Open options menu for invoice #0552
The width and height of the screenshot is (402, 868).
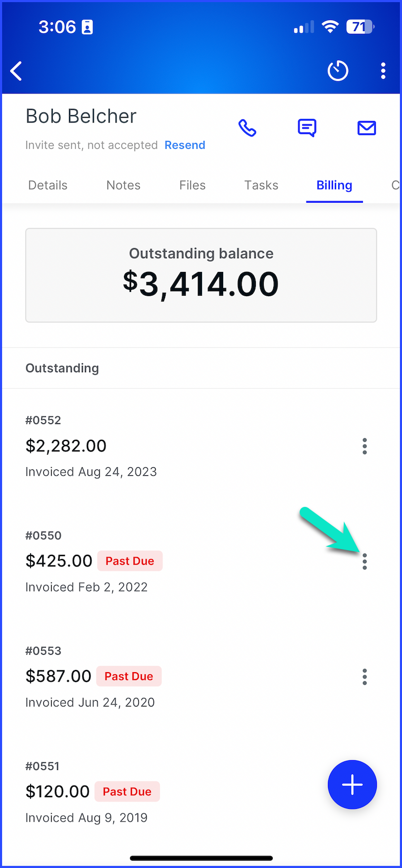click(x=365, y=446)
